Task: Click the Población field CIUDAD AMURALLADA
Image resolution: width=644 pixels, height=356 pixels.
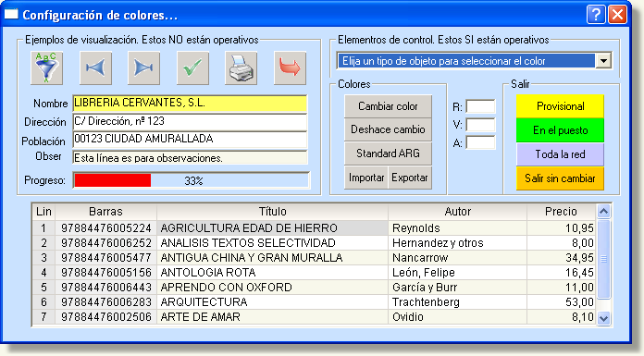Action: pos(190,140)
